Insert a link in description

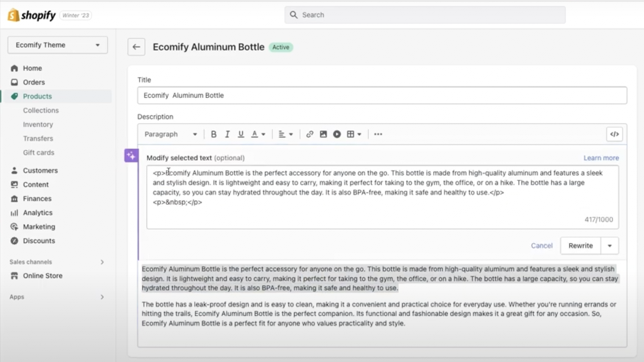tap(309, 134)
